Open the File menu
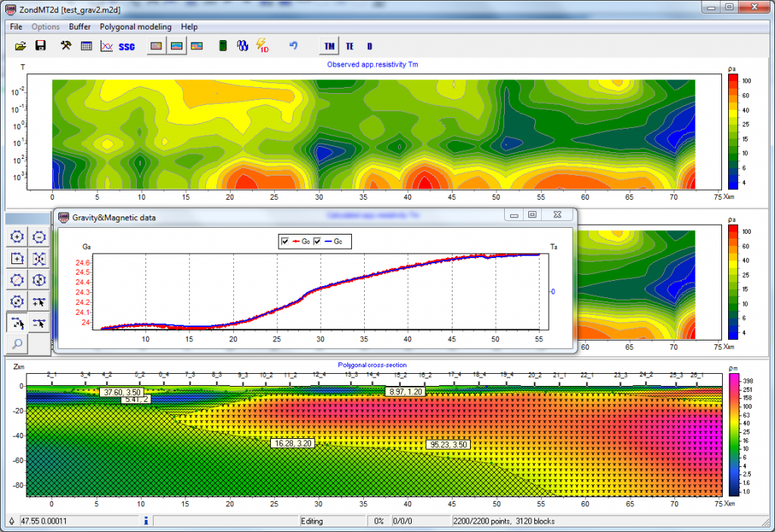Screen dimensions: 775x532 (x=16, y=26)
